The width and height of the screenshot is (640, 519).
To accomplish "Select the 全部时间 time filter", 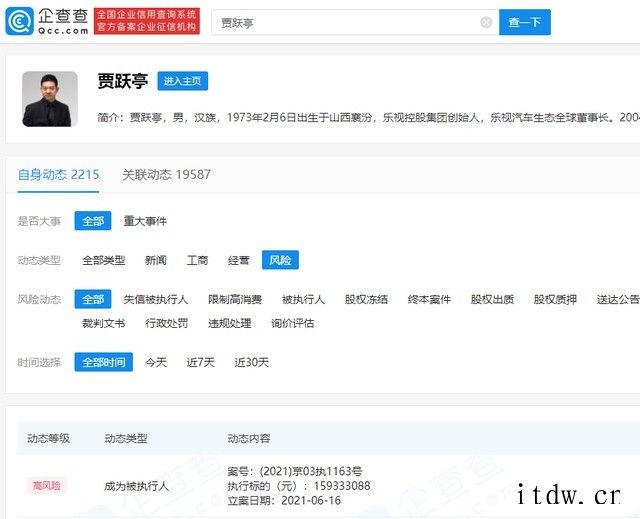I will point(104,362).
